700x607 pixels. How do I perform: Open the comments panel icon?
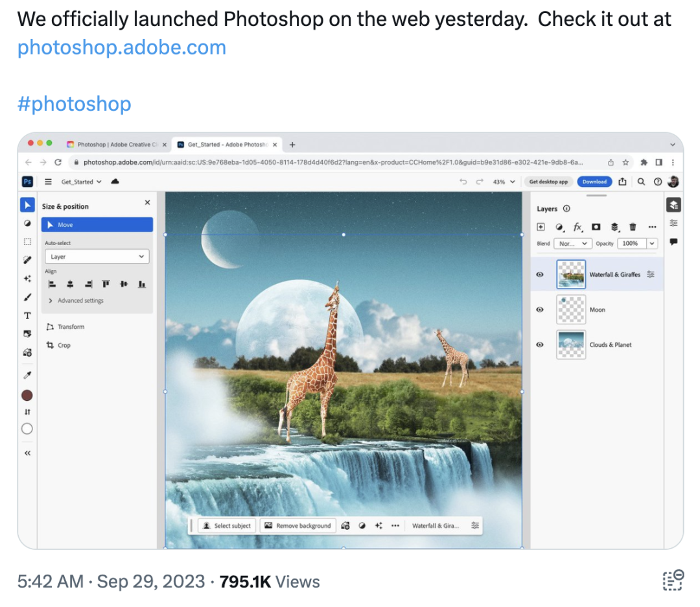(x=673, y=242)
